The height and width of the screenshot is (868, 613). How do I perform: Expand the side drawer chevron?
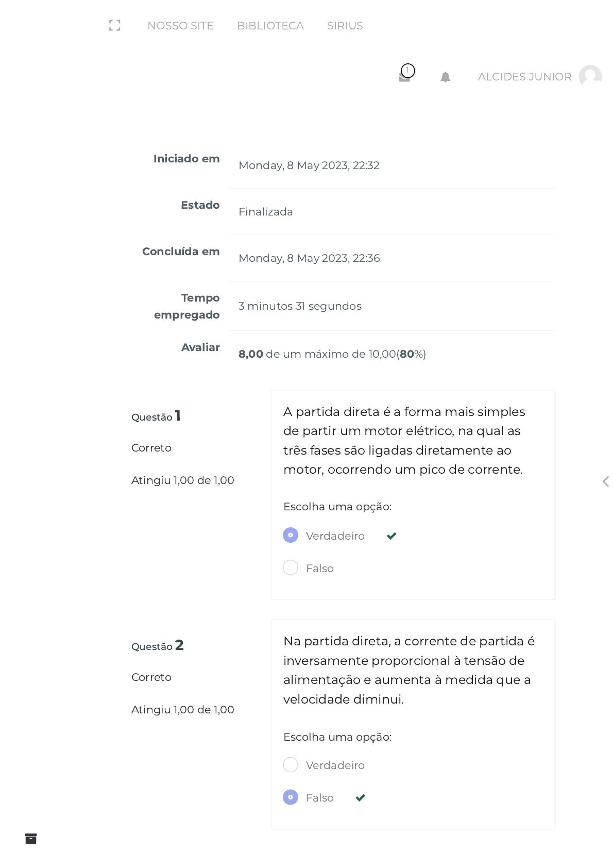(x=606, y=481)
